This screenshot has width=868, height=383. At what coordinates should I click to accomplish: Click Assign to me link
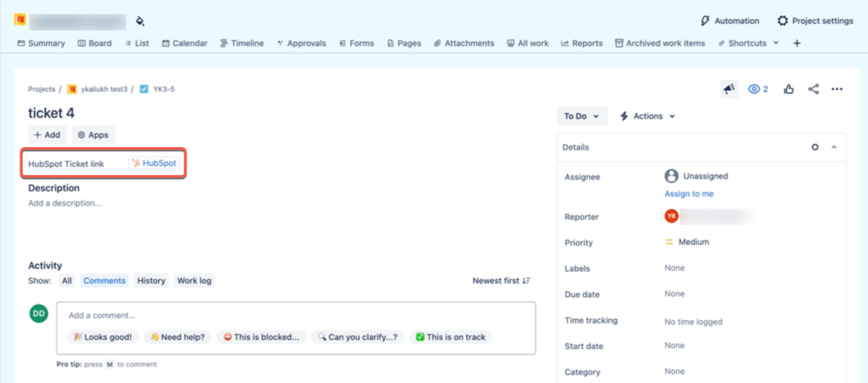(689, 194)
